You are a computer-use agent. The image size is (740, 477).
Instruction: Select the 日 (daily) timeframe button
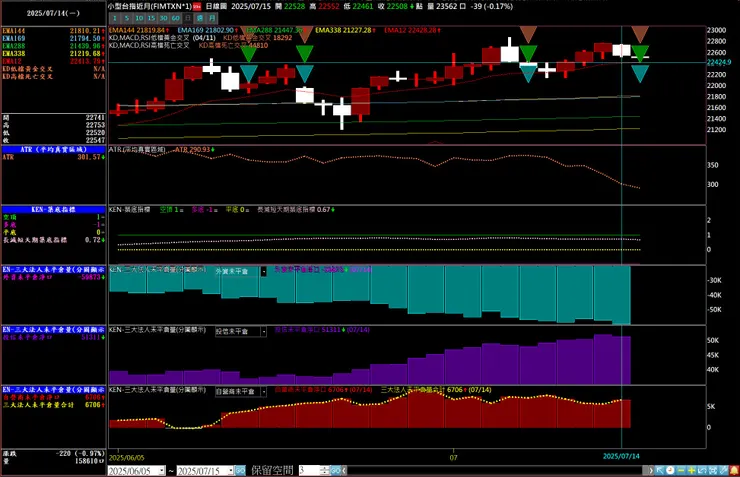click(x=188, y=18)
